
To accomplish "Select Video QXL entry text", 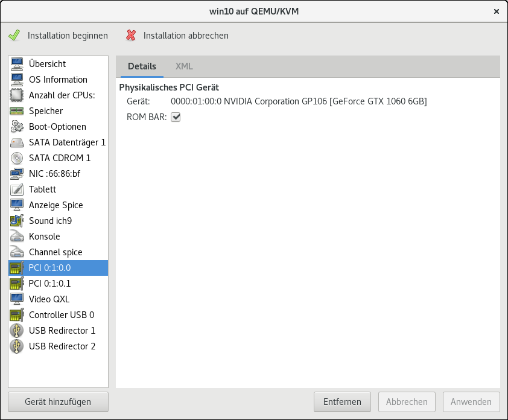I will pyautogui.click(x=49, y=299).
